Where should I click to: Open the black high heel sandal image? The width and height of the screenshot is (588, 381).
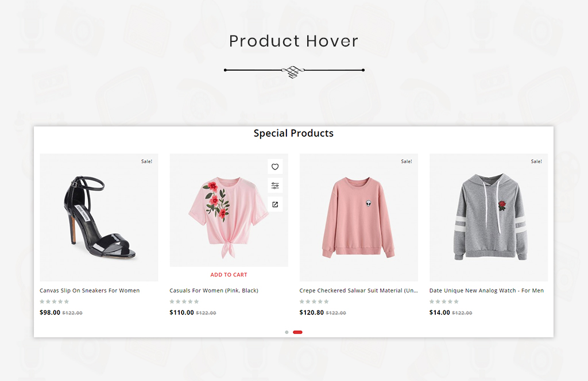(99, 217)
